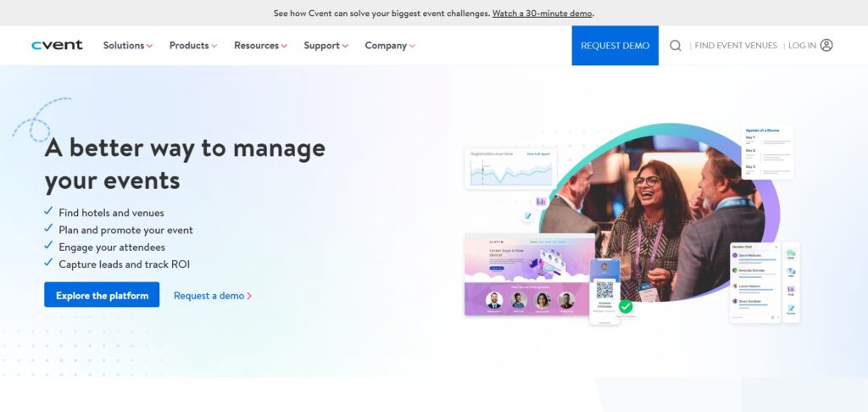Expand the Products dropdown menu
Viewport: 868px width, 412px height.
(193, 46)
